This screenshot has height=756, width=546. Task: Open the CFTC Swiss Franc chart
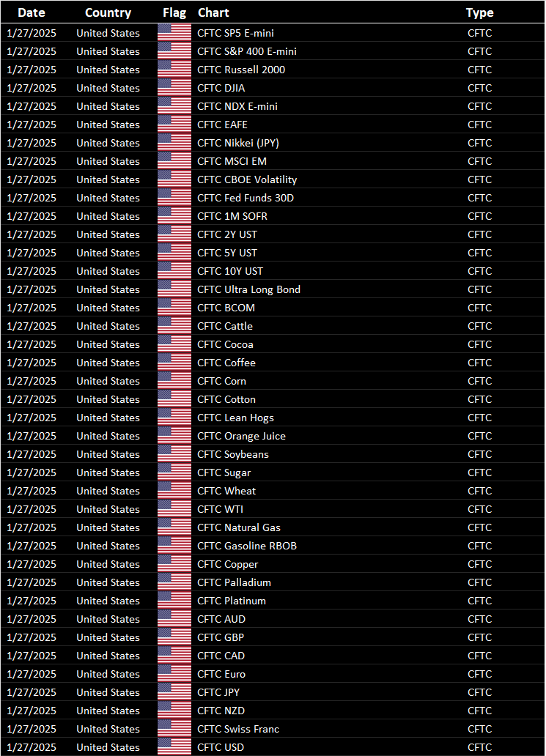click(238, 729)
